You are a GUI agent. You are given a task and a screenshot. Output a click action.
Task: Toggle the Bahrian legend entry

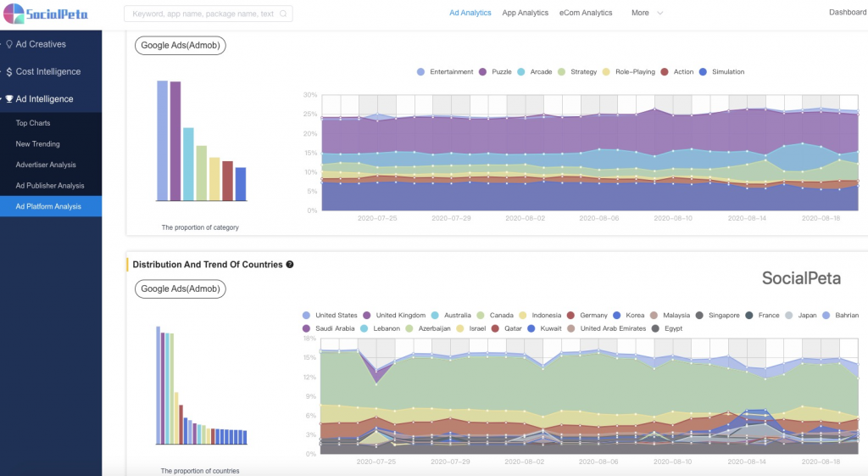click(841, 316)
